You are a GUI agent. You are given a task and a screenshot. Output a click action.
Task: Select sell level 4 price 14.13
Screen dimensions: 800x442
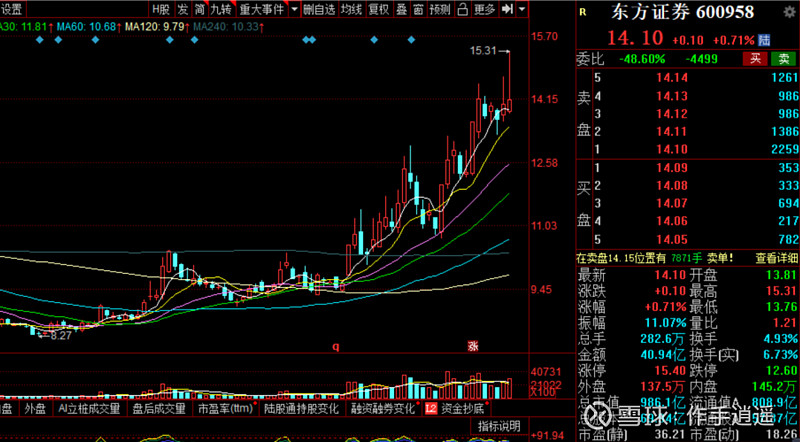point(672,95)
